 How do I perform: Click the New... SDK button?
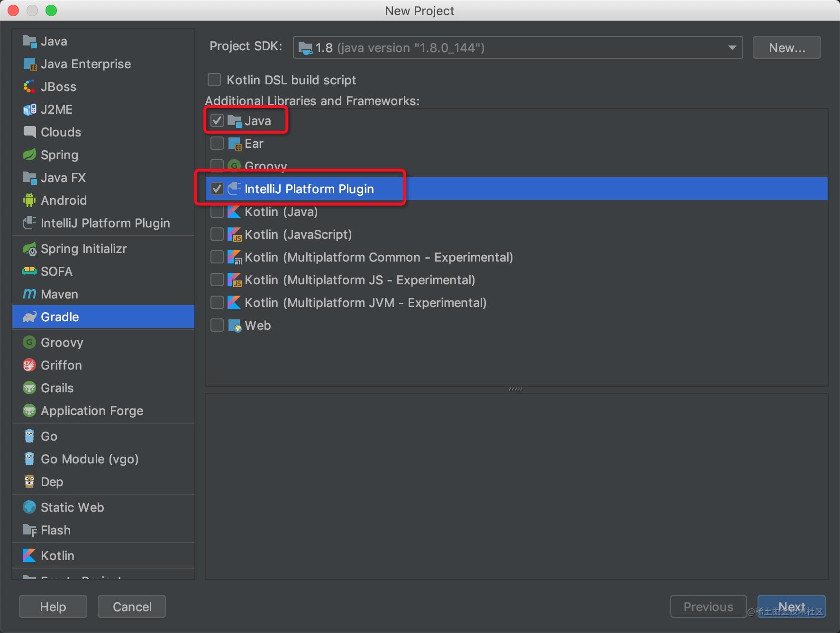click(786, 47)
